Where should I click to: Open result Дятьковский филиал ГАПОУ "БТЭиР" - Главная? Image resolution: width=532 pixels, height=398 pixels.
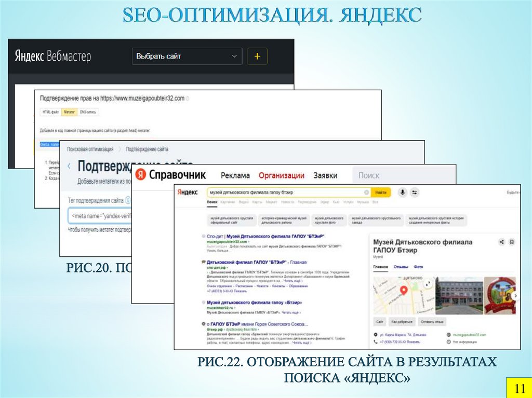257,262
